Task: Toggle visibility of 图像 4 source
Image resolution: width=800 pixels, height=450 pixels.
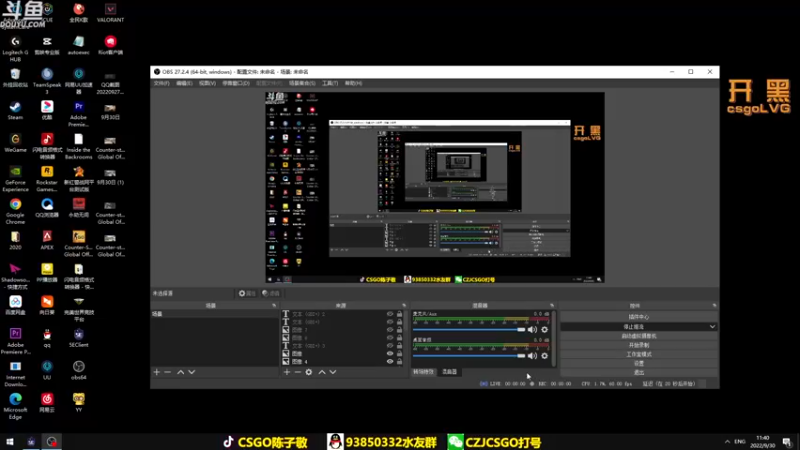Action: (390, 361)
